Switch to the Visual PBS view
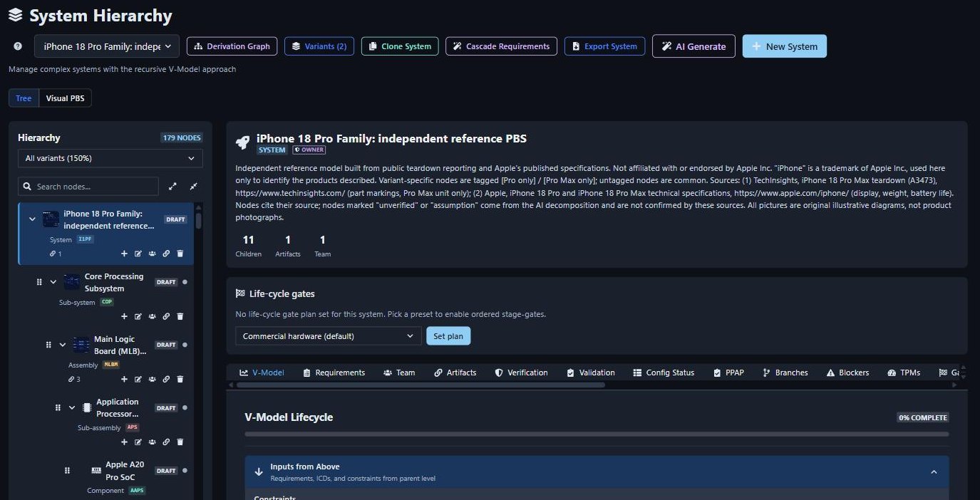The image size is (980, 500). tap(65, 98)
